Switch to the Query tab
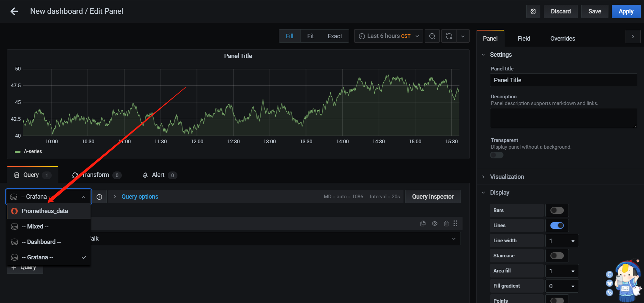This screenshot has height=303, width=644. point(33,175)
